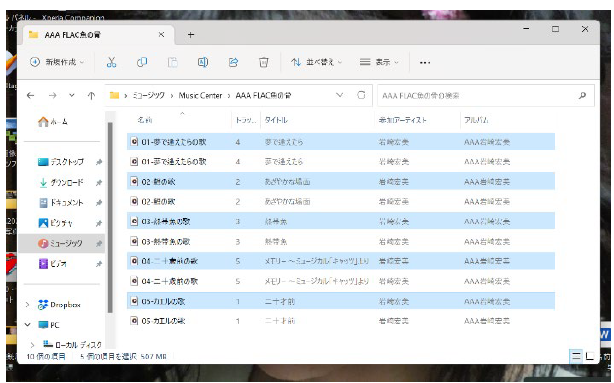Select the unhighlighted 05-カエルの歌 file
Viewport: 614px width, 383px height.
[x=341, y=321]
